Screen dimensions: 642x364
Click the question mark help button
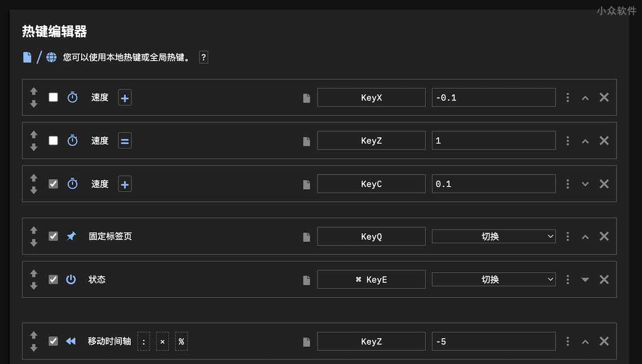click(203, 57)
